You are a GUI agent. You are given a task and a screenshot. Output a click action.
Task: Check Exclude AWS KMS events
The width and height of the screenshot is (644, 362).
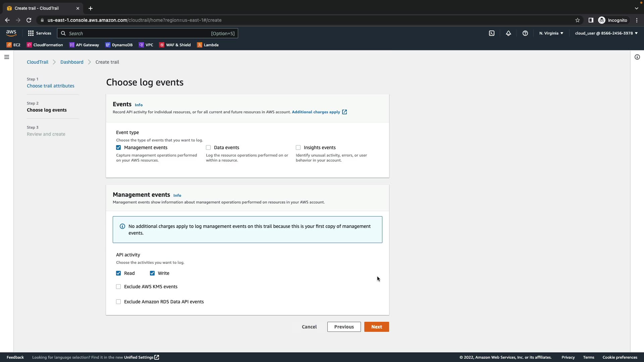118,287
